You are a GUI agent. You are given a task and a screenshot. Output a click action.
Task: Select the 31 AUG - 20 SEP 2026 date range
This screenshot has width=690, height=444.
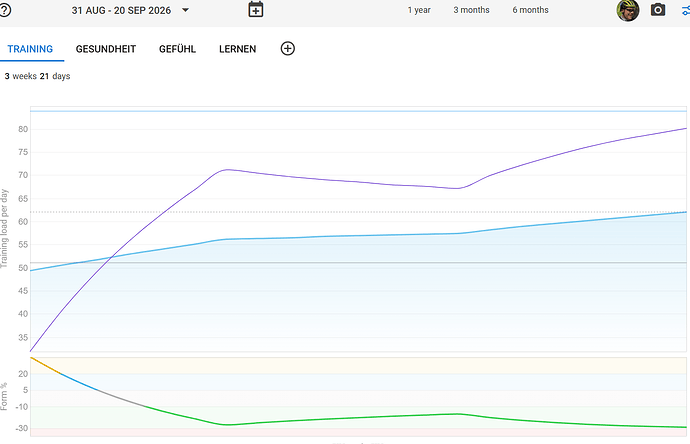(121, 11)
